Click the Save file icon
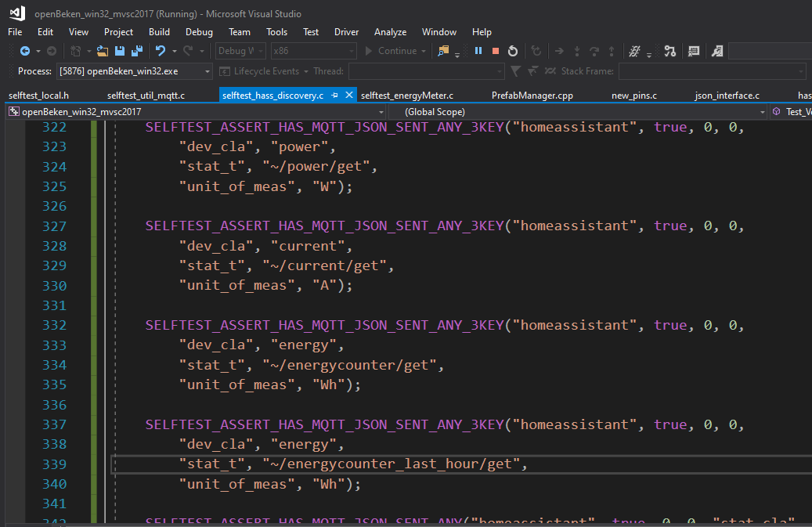The height and width of the screenshot is (527, 812). [121, 51]
